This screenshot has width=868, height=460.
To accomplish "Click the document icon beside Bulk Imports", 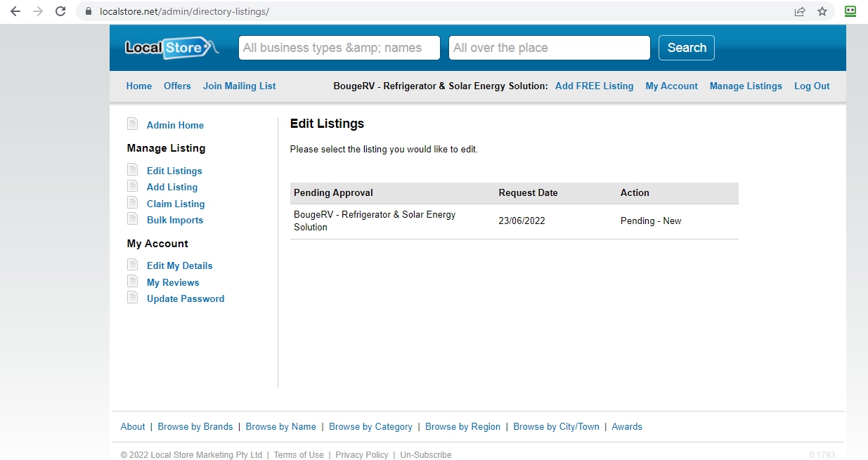I will click(x=132, y=219).
